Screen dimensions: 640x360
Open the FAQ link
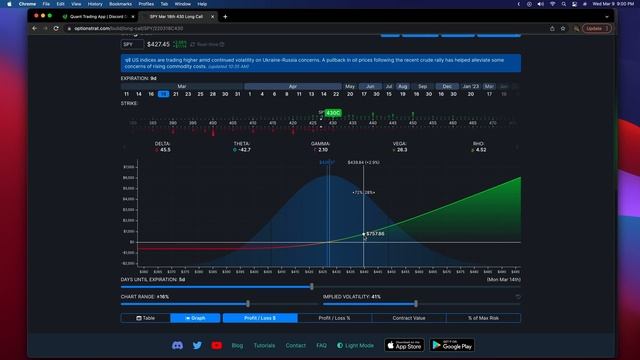[321, 345]
